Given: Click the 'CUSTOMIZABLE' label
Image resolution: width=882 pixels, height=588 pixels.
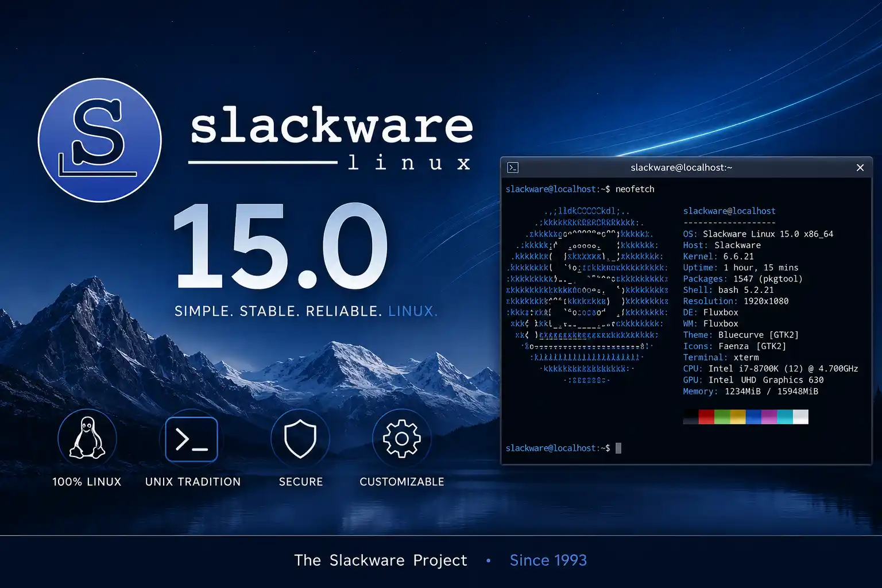Looking at the screenshot, I should click(x=402, y=482).
